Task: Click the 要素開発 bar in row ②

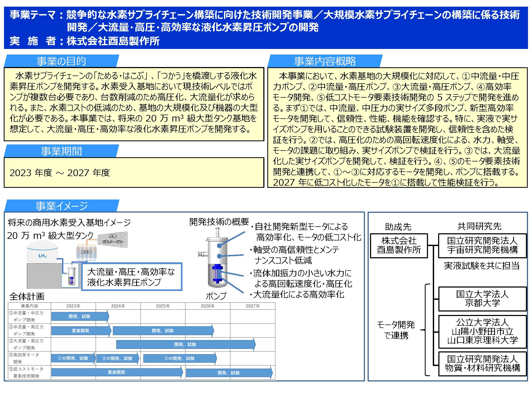Action: pos(81,330)
